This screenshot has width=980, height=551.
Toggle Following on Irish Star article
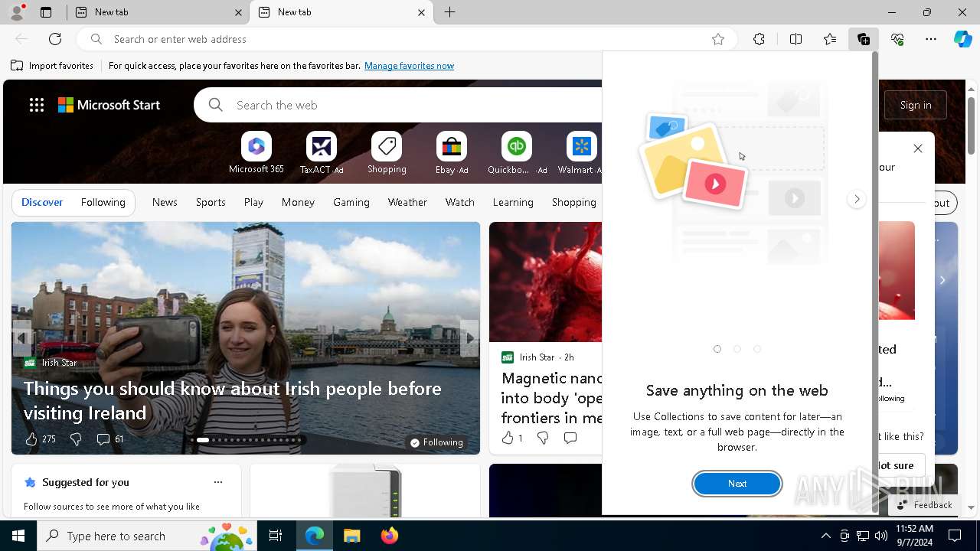436,442
